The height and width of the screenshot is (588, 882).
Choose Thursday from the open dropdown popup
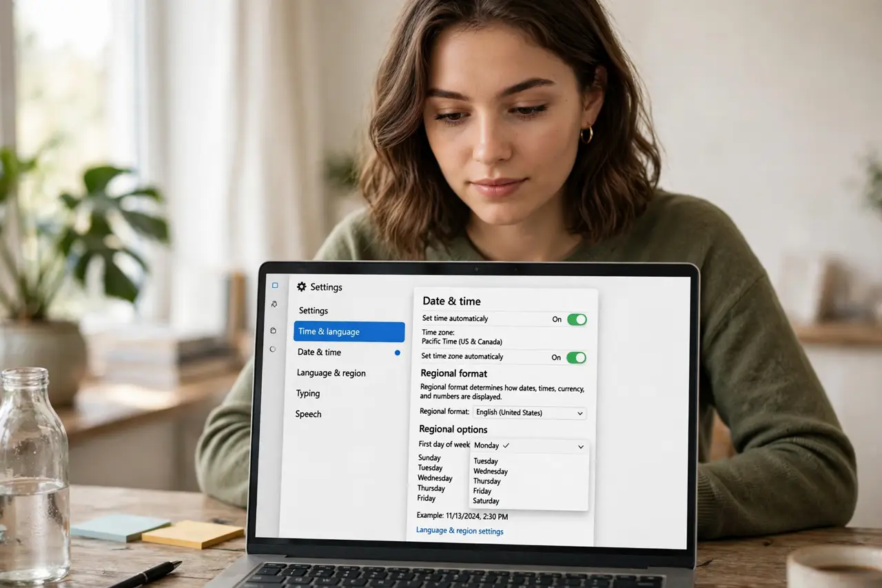[487, 481]
